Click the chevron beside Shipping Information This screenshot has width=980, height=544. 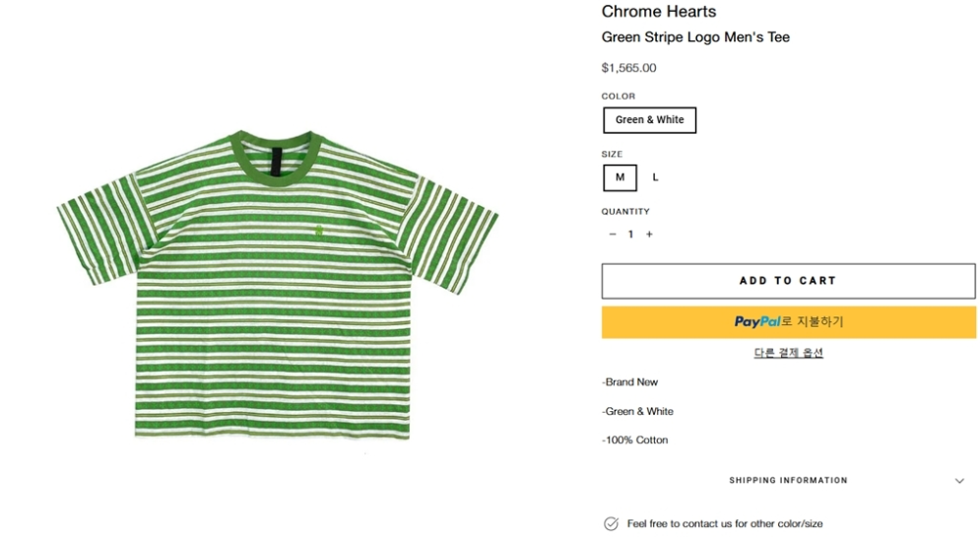pyautogui.click(x=959, y=481)
